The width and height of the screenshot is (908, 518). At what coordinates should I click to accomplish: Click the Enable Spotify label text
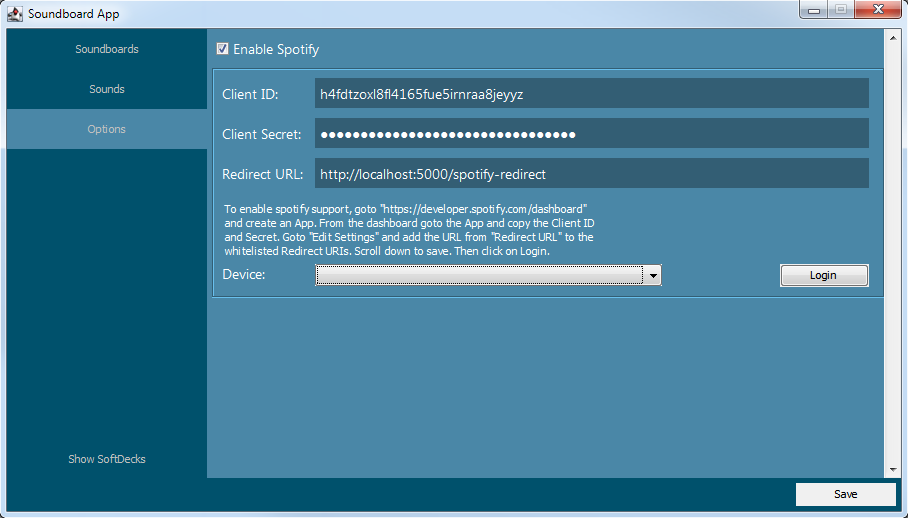point(276,49)
